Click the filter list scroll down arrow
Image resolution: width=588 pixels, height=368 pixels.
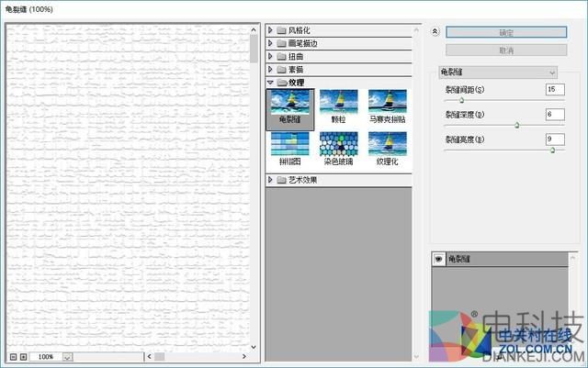416,357
